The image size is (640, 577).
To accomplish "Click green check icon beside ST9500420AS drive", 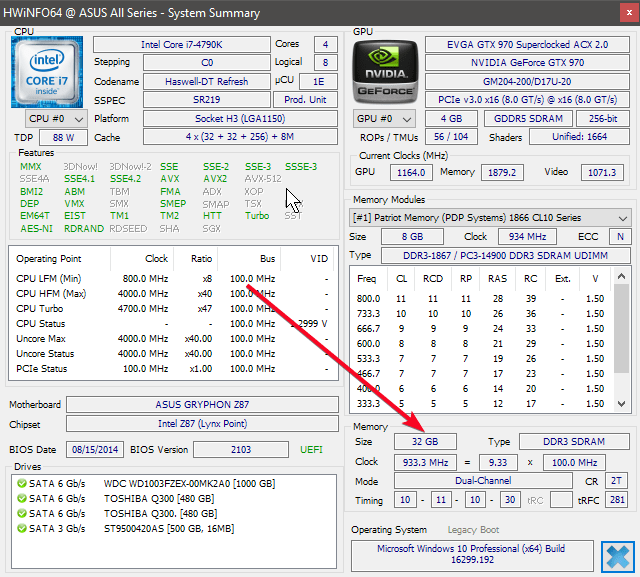I will [21, 528].
